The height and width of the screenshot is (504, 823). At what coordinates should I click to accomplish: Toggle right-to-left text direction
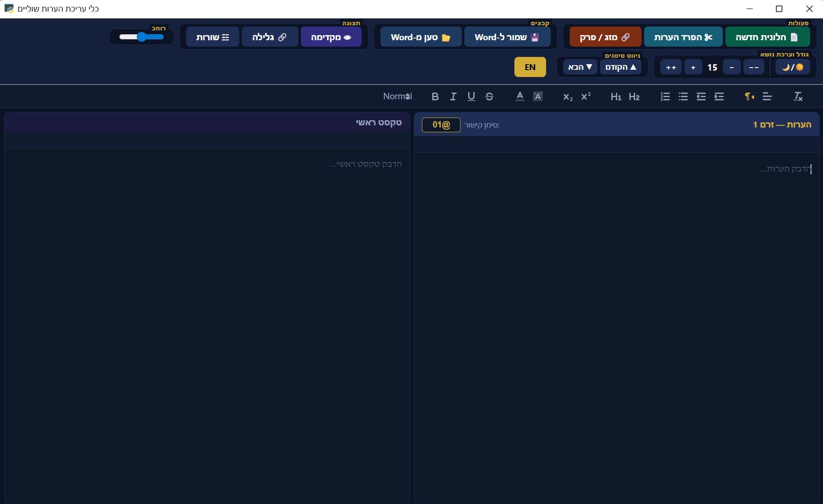coord(749,97)
